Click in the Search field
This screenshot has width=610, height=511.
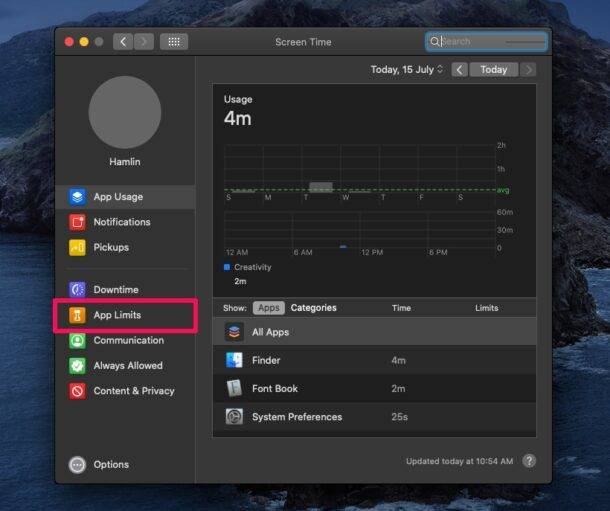click(487, 41)
